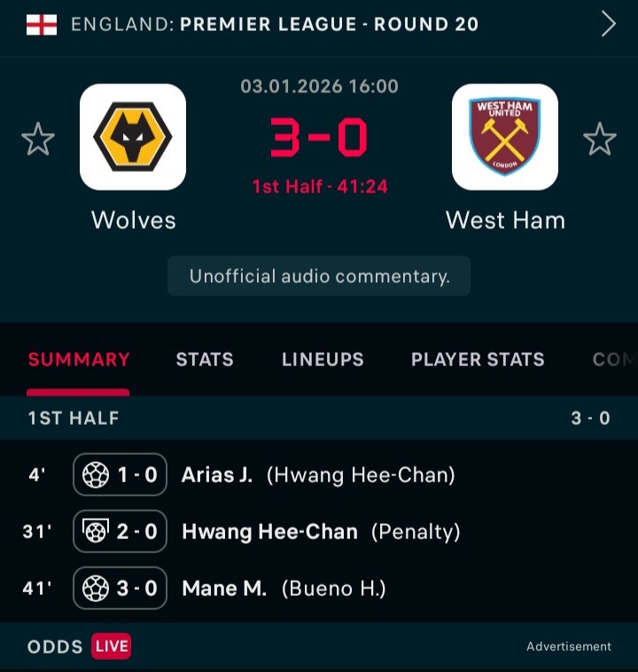Open the PLAYER STATS tab
The image size is (638, 672).
point(478,359)
